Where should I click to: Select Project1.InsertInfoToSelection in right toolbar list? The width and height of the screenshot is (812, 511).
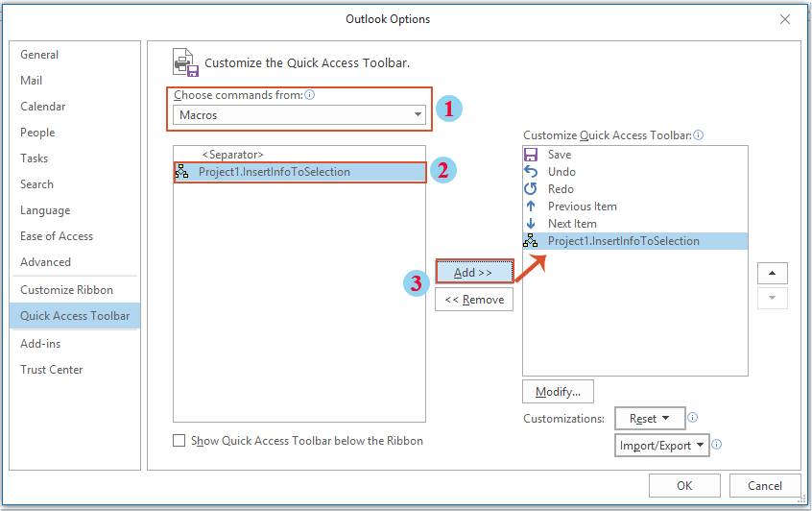pos(634,241)
